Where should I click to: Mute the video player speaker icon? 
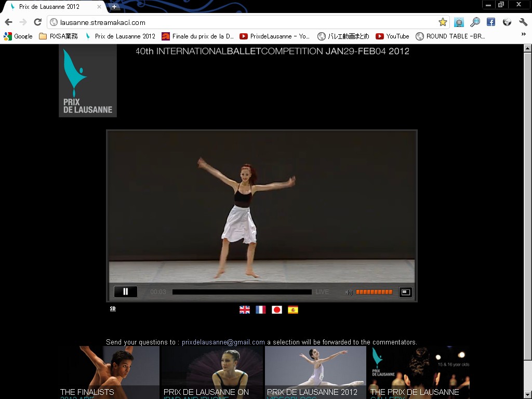[349, 292]
